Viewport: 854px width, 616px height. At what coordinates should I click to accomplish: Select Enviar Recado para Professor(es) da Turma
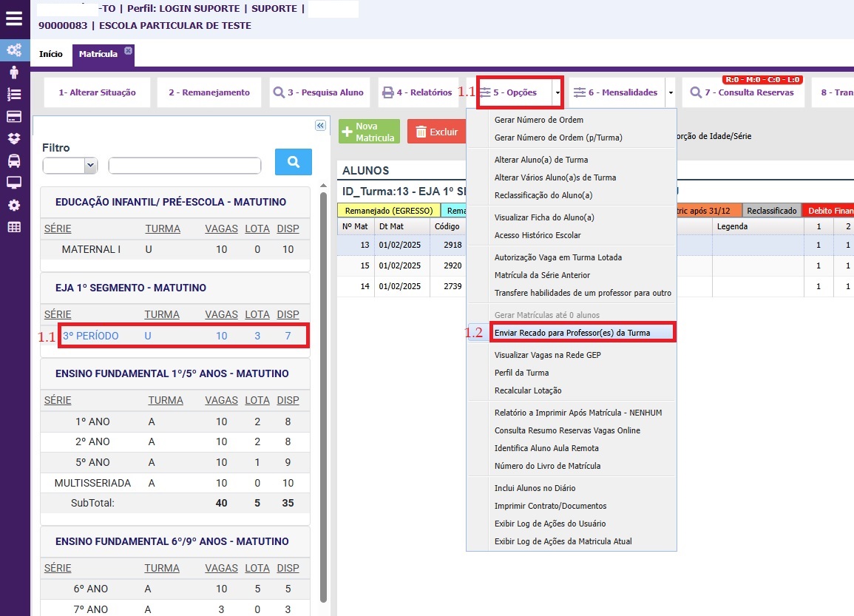[x=572, y=333]
